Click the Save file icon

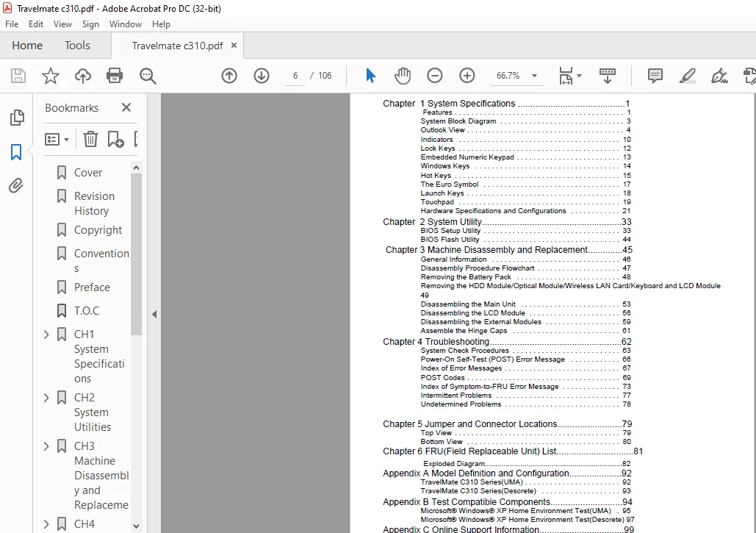coord(18,76)
